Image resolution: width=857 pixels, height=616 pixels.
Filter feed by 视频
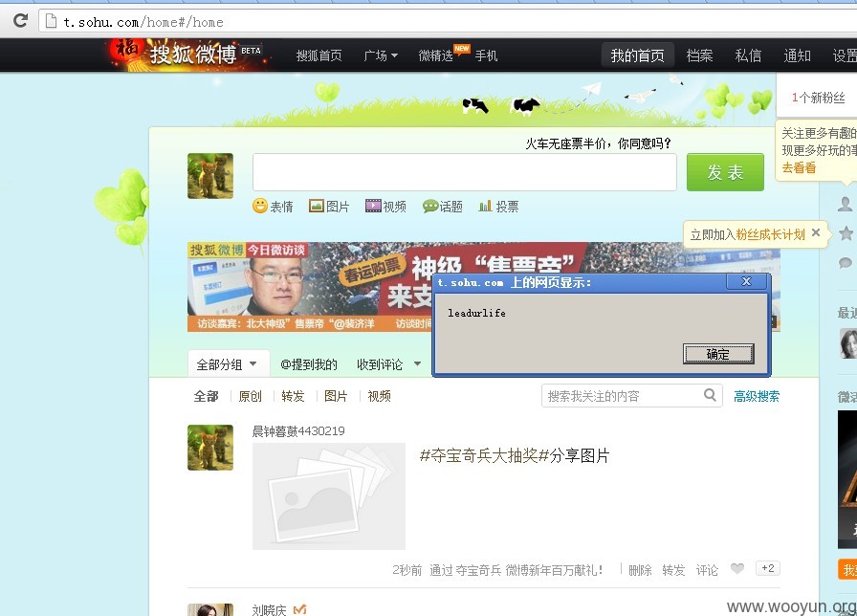(x=379, y=396)
